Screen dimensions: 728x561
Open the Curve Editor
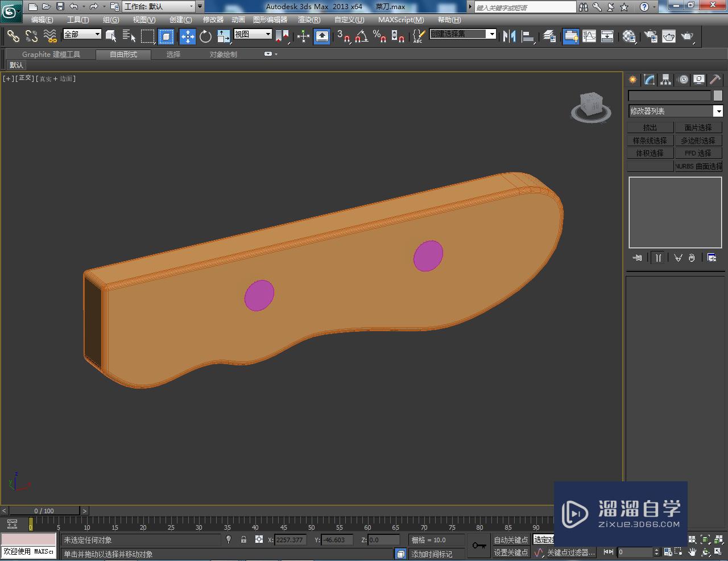[589, 36]
